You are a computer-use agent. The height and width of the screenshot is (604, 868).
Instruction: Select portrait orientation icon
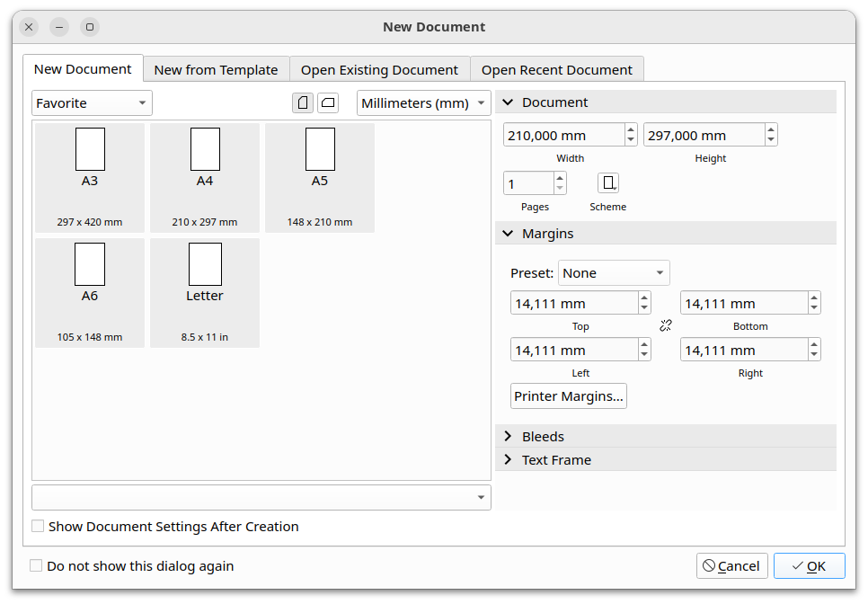click(303, 102)
